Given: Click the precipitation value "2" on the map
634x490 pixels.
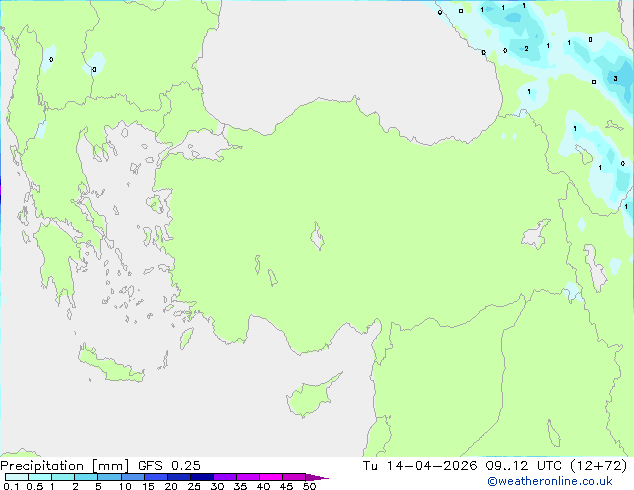Looking at the screenshot, I should pos(526,49).
